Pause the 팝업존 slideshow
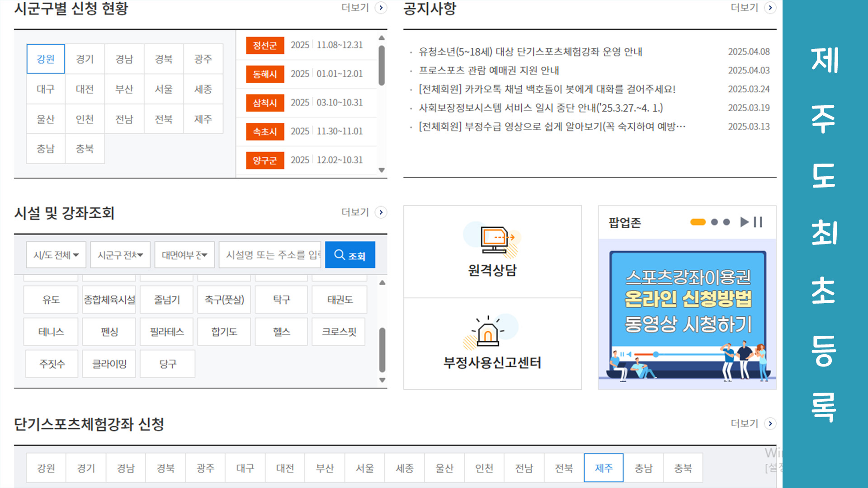Screen dimensions: 868x488 tap(758, 222)
